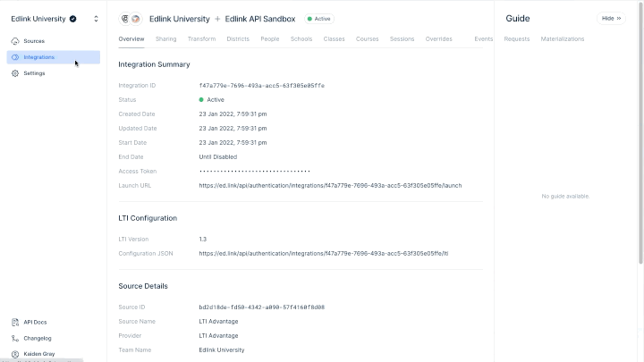Click the masked Access Token dots
The width and height of the screenshot is (644, 362).
[x=254, y=171]
